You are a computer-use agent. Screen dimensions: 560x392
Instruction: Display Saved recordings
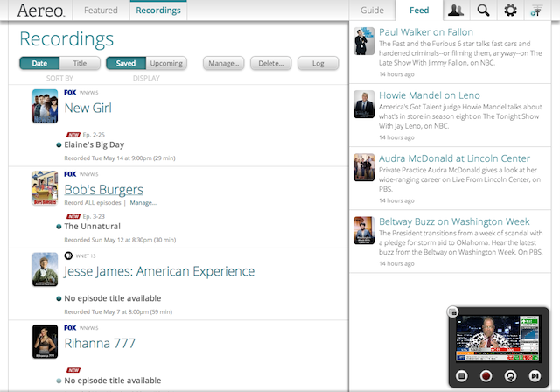pos(126,63)
